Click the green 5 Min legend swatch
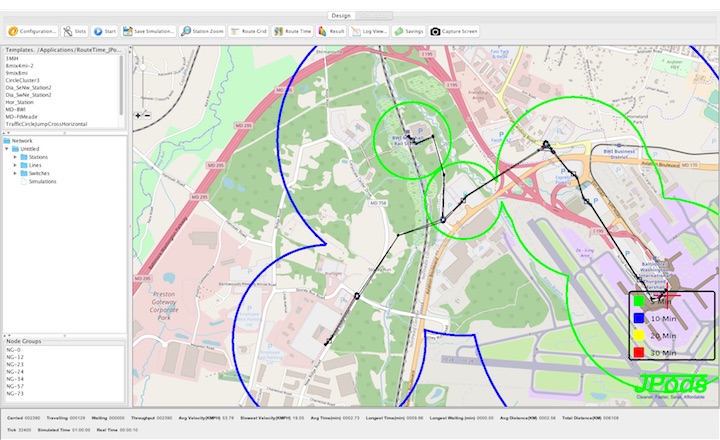This screenshot has height=440, width=720. pyautogui.click(x=638, y=299)
